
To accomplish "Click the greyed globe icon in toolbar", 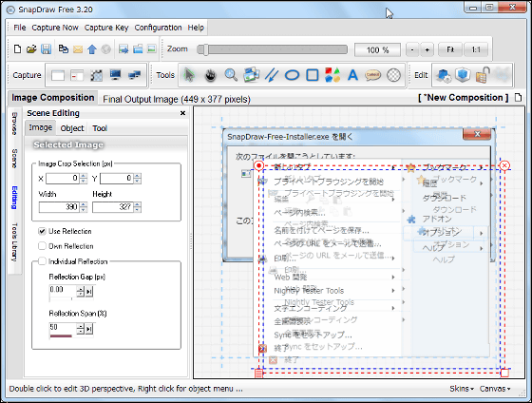I will point(106,49).
